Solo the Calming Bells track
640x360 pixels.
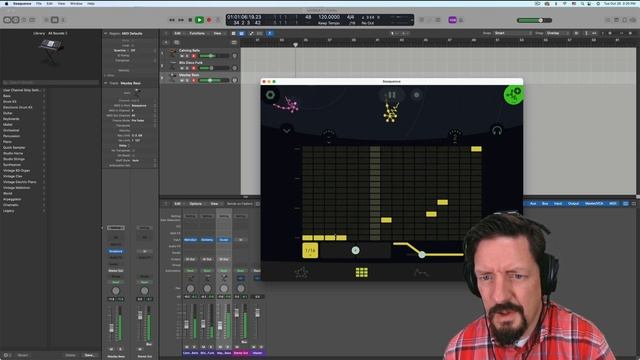(188, 56)
